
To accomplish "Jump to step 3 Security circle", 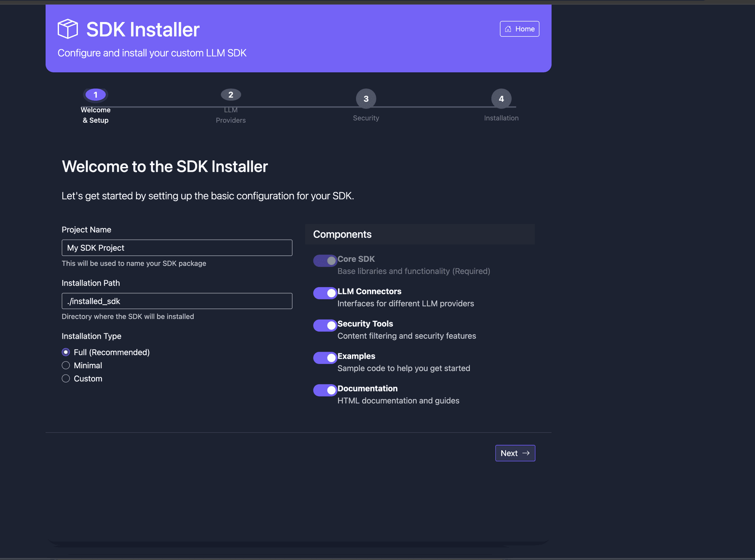I will pyautogui.click(x=366, y=99).
